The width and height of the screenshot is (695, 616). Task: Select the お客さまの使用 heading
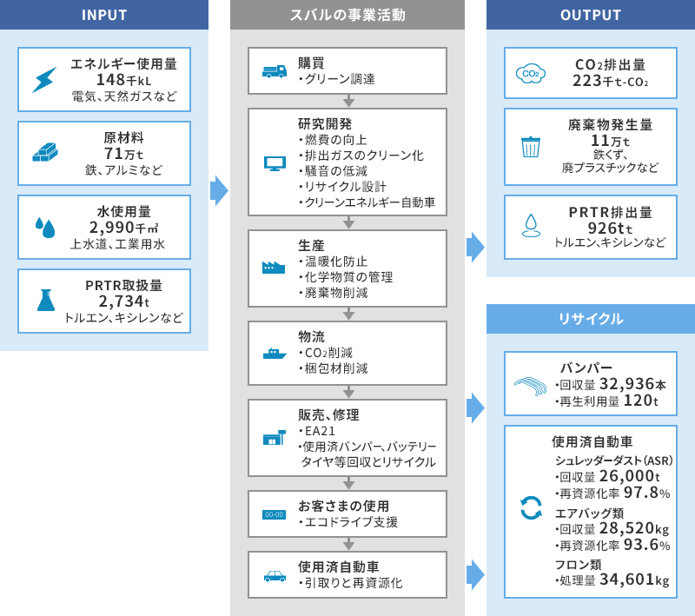click(x=343, y=506)
